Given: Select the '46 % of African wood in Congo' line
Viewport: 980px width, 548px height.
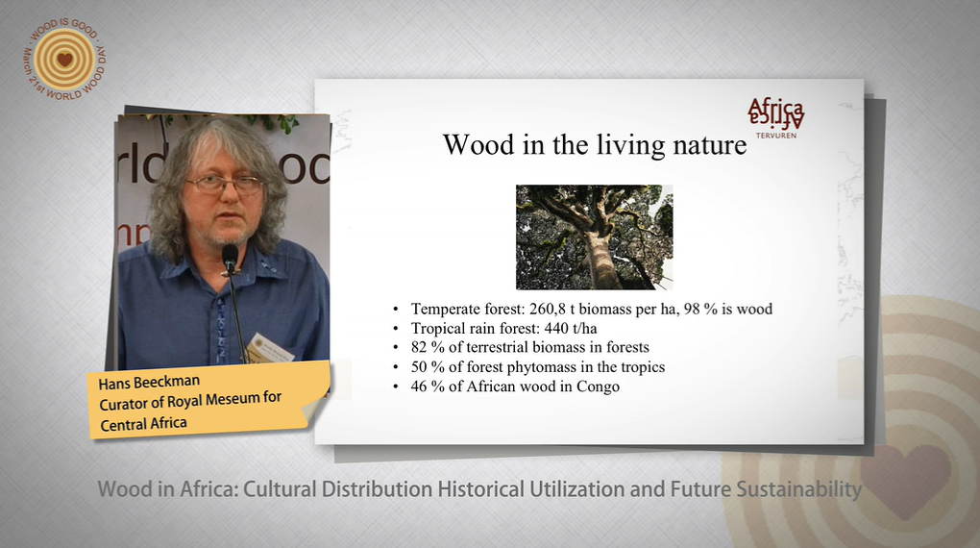Looking at the screenshot, I should point(515,386).
